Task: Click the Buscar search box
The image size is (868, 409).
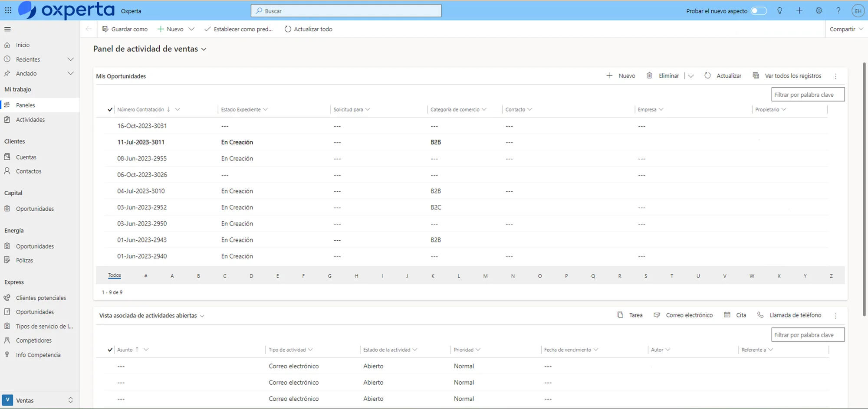Action: (346, 11)
